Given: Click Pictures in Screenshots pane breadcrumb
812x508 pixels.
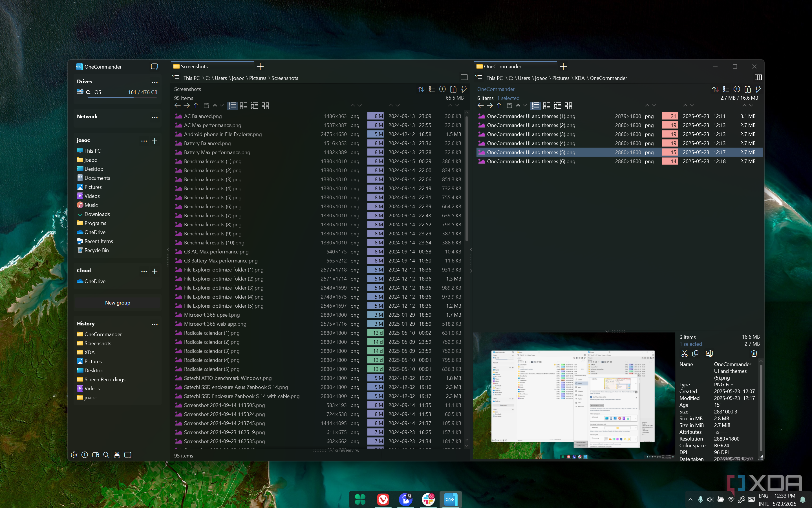Looking at the screenshot, I should pyautogui.click(x=258, y=78).
